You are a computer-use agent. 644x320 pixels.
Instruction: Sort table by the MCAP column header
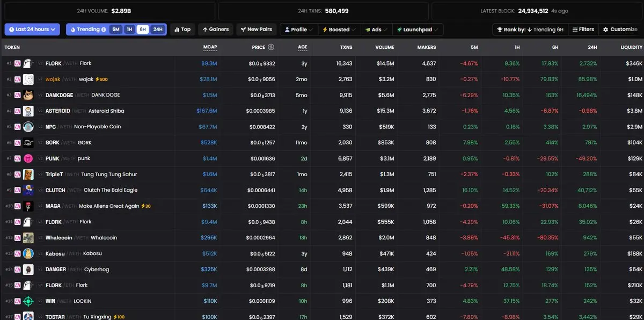coord(210,47)
